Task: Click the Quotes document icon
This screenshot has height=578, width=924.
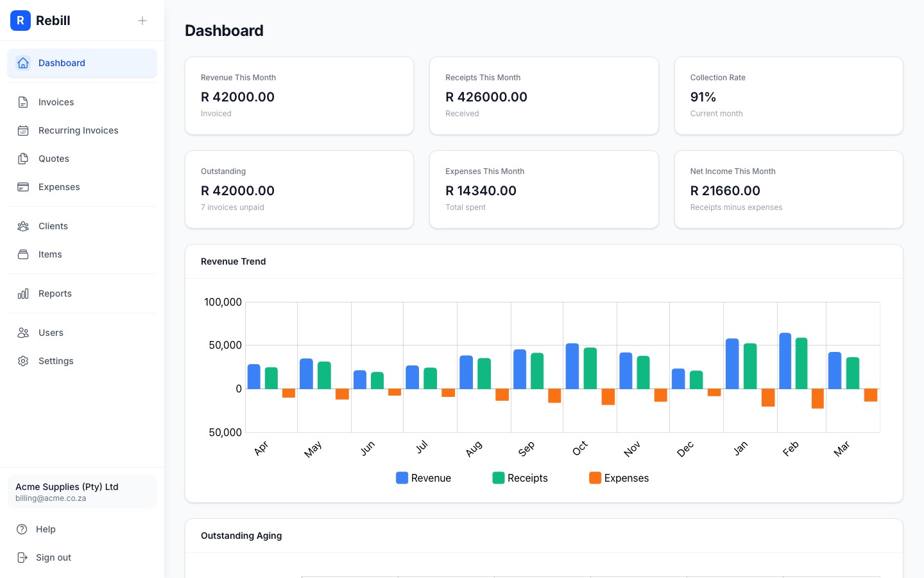Action: 23,159
